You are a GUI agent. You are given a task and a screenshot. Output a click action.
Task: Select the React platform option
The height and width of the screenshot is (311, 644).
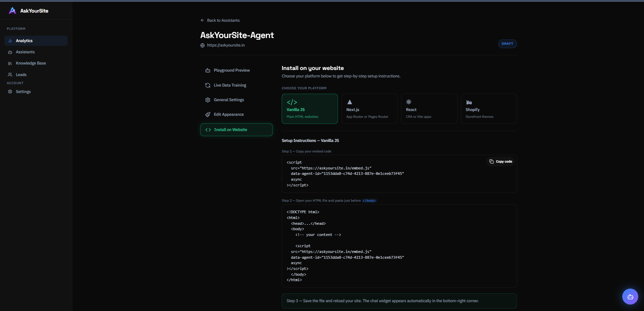pyautogui.click(x=429, y=109)
